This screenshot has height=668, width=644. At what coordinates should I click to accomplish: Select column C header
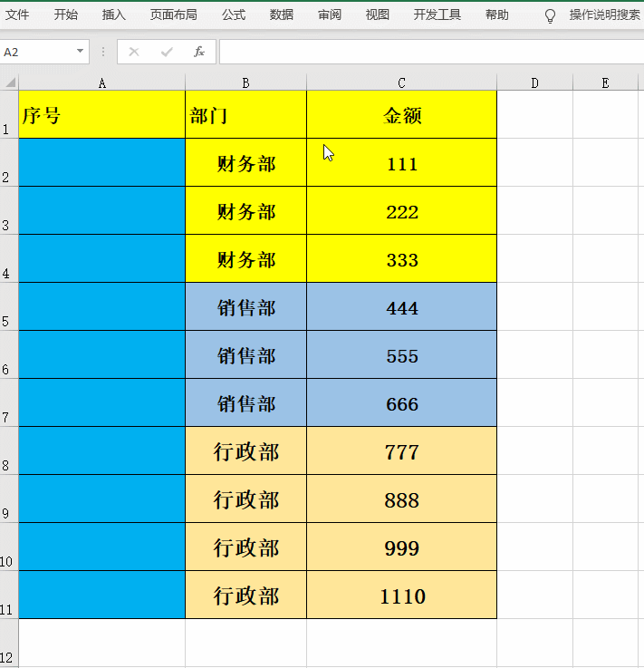point(401,82)
